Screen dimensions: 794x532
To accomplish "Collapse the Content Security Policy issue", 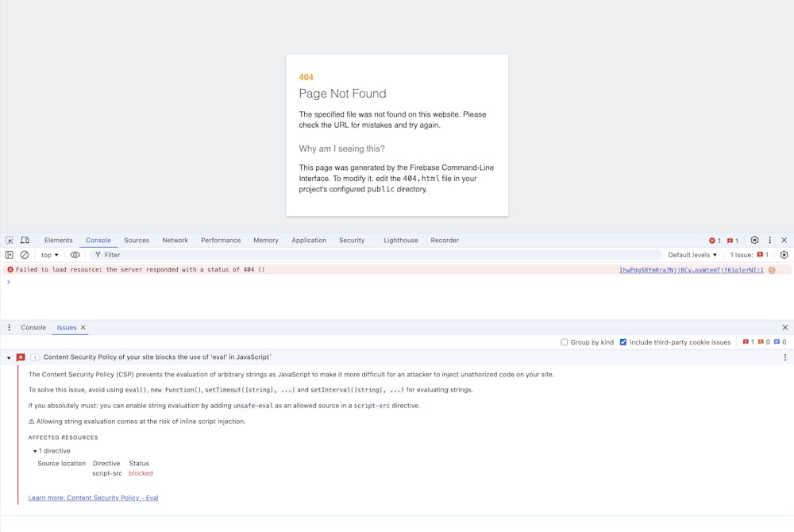I will [x=10, y=358].
